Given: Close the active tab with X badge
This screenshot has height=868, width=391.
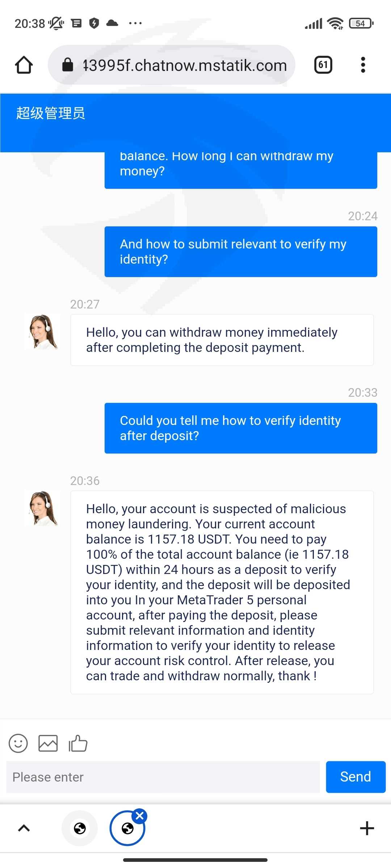Looking at the screenshot, I should point(140,816).
